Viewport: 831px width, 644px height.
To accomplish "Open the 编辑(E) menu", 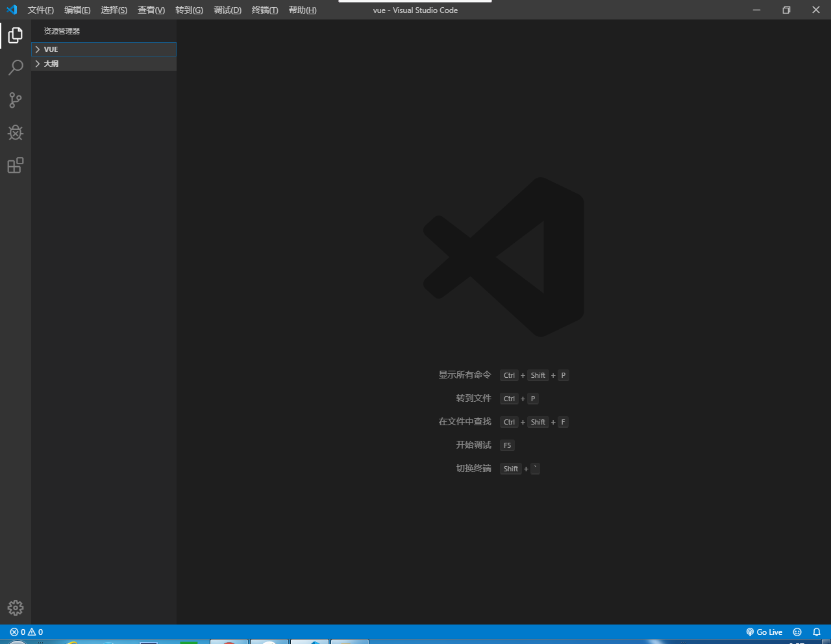I will pyautogui.click(x=77, y=10).
